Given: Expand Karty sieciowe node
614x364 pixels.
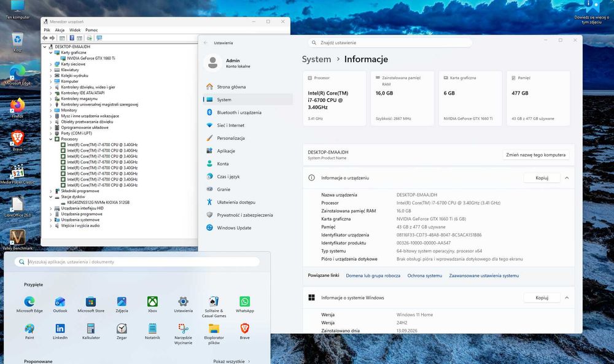Looking at the screenshot, I should click(51, 64).
